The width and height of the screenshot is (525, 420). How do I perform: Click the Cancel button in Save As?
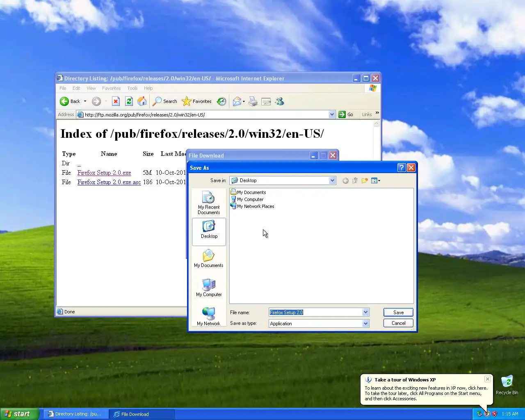pos(398,323)
